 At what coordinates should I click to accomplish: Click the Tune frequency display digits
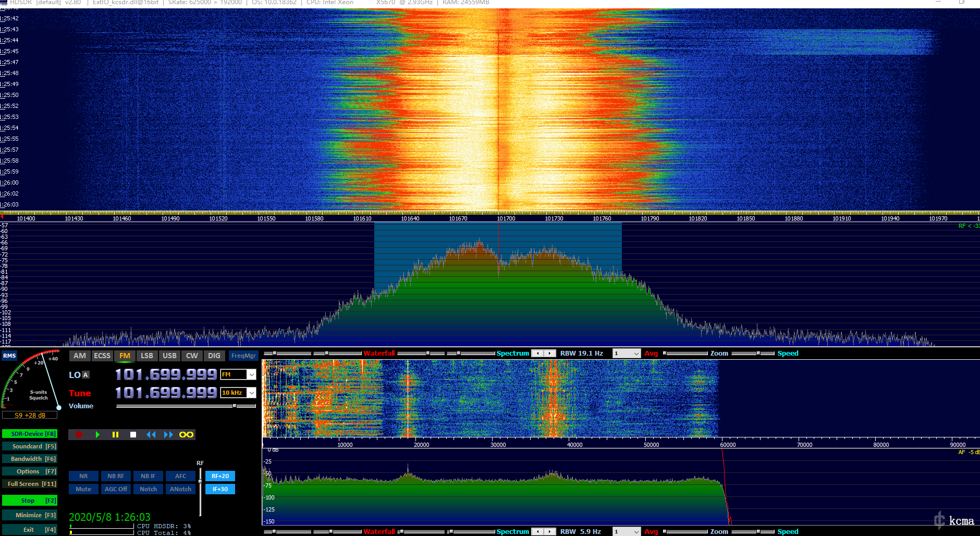coord(165,392)
